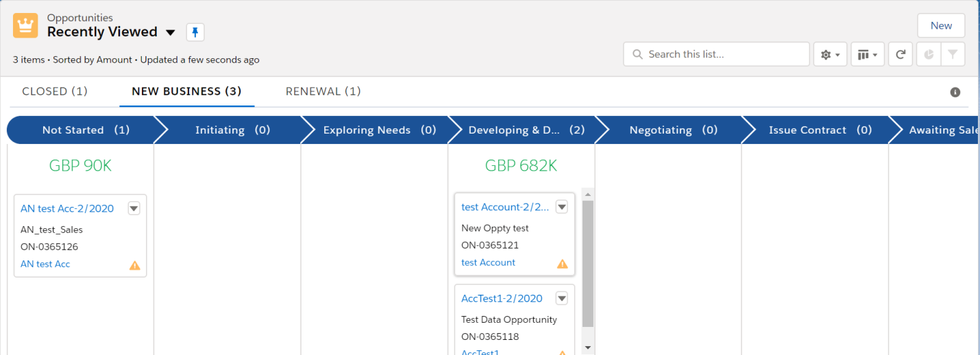Switch to the CLOSED (1) tab

click(55, 91)
